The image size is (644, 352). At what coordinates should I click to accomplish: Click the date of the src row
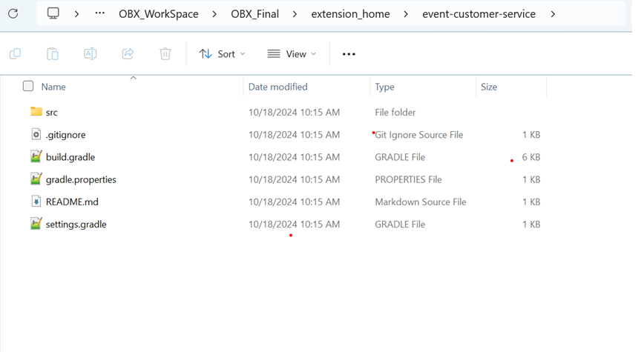(294, 112)
